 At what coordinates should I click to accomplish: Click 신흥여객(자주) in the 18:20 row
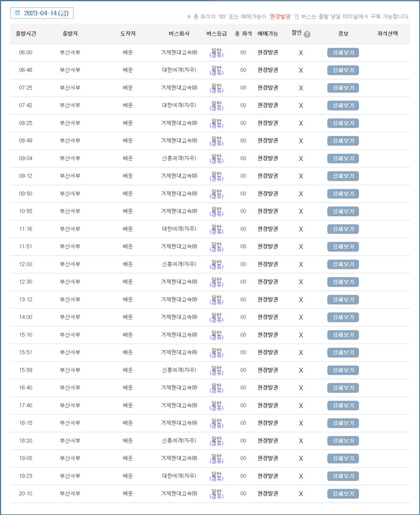(179, 440)
